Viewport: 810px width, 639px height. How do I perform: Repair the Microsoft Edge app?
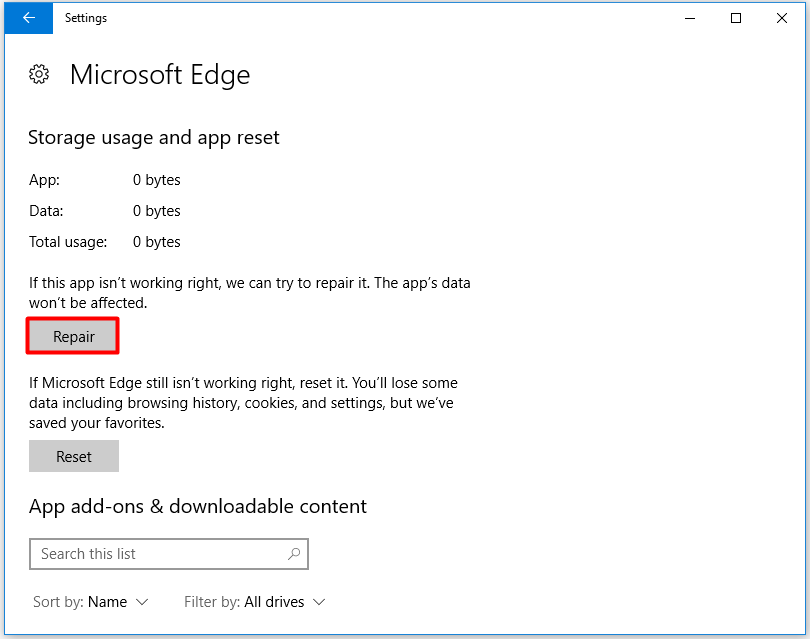click(x=73, y=336)
